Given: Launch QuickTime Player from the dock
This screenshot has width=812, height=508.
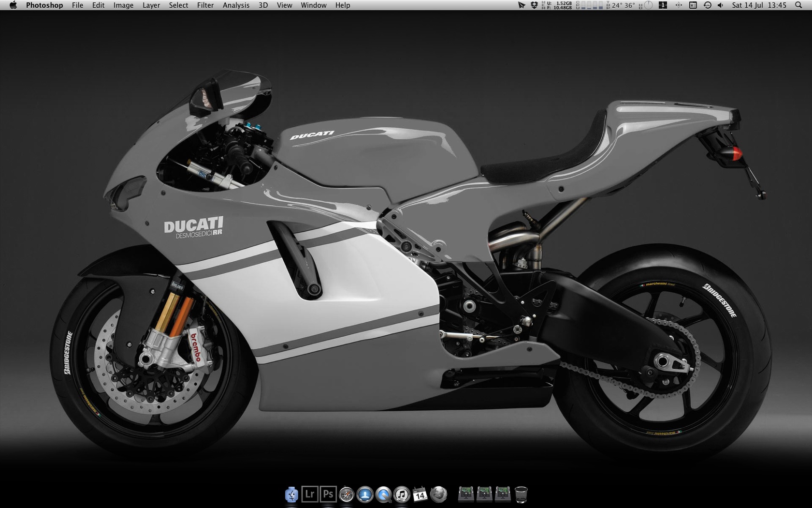Looking at the screenshot, I should pyautogui.click(x=383, y=494).
